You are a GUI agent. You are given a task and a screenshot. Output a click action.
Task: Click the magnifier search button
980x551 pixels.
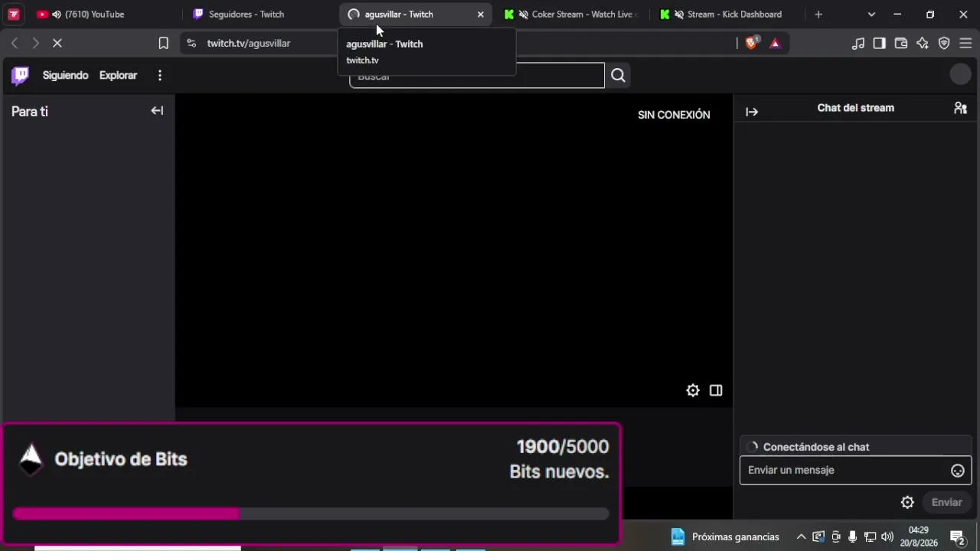(x=618, y=75)
